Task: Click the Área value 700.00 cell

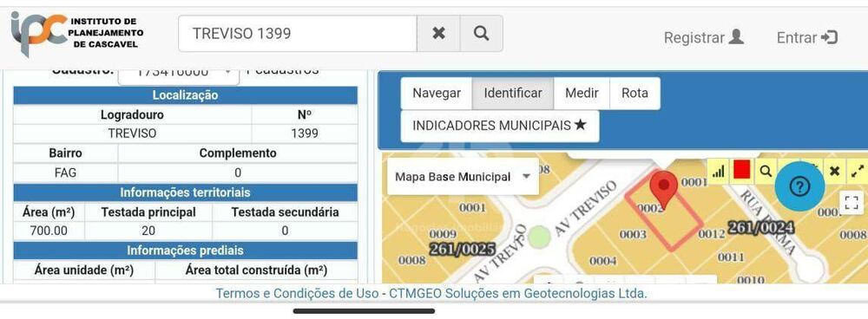Action: tap(49, 231)
